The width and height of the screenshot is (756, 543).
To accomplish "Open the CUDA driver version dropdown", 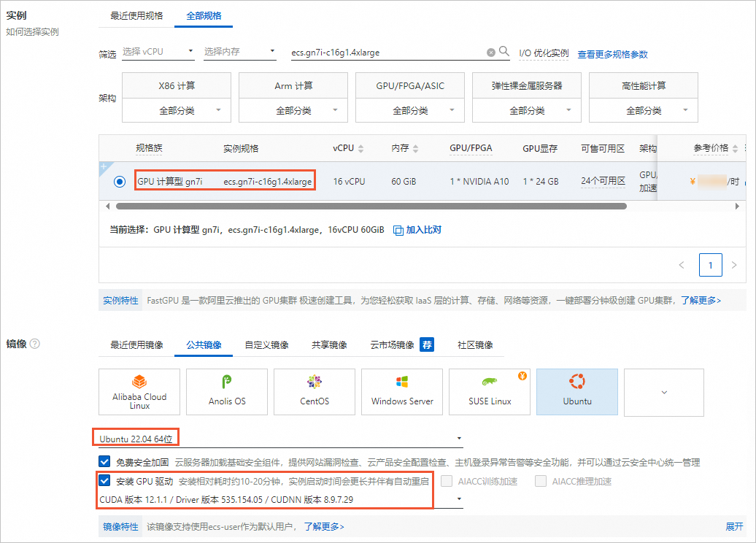I will click(x=281, y=499).
